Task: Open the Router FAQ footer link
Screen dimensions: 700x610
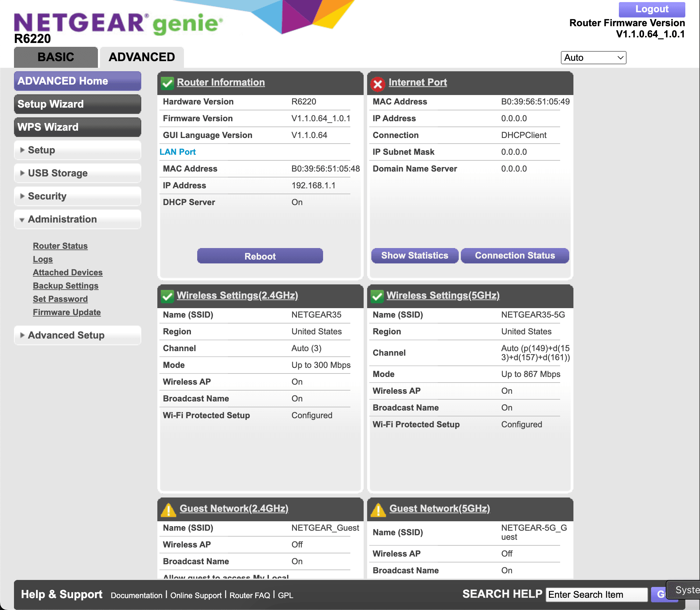Action: [250, 595]
